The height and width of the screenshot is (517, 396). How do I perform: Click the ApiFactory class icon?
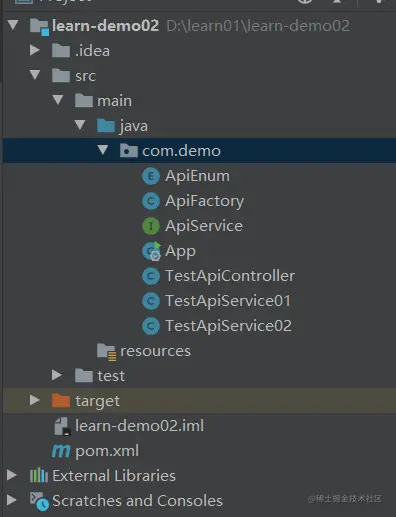tap(151, 201)
